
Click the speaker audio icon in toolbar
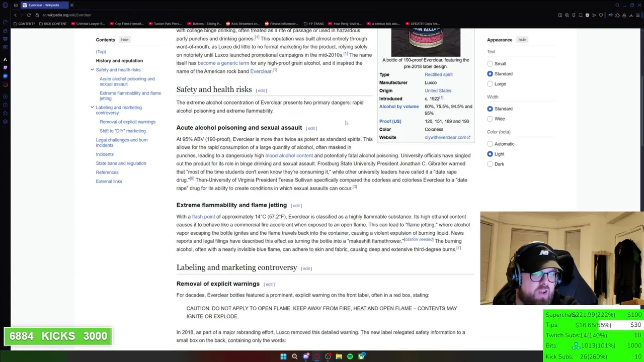click(x=610, y=15)
